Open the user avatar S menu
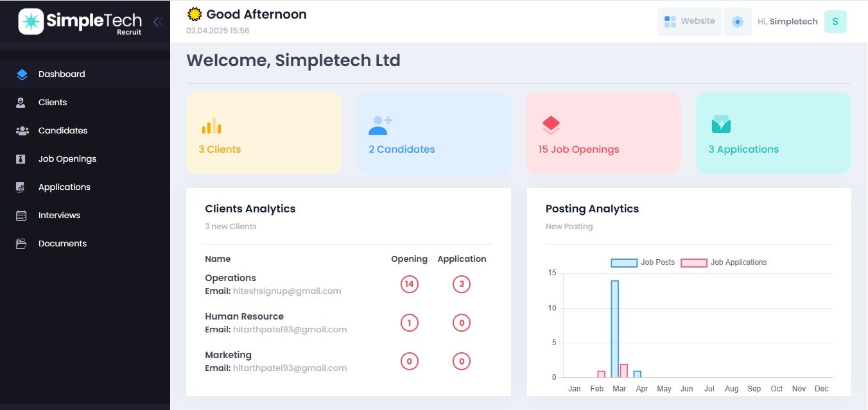The width and height of the screenshot is (868, 410). click(x=835, y=22)
